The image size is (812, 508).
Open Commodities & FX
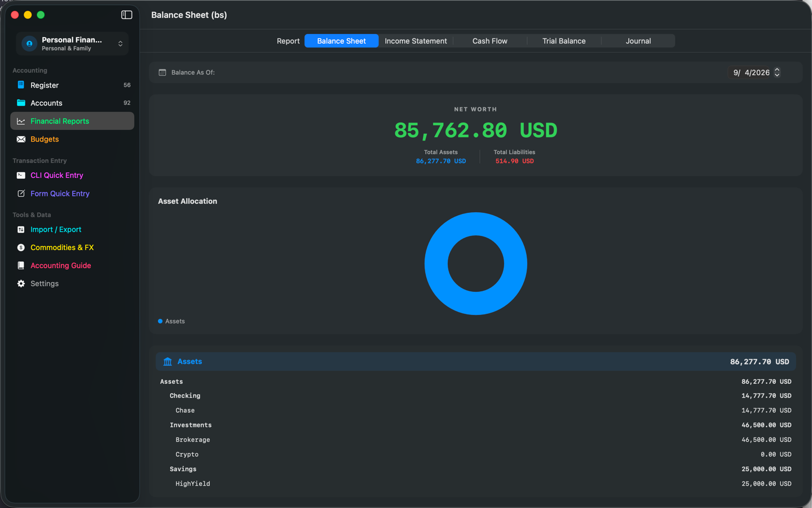click(72, 247)
